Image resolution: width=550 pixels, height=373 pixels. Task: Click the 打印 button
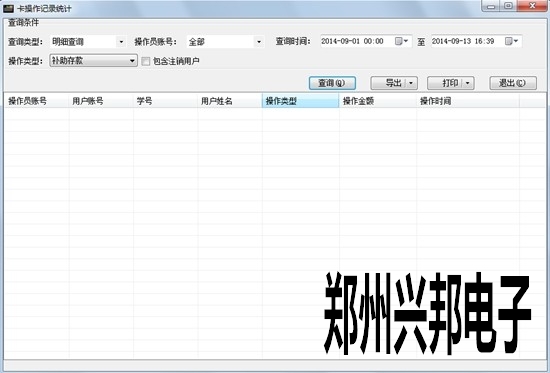[445, 83]
